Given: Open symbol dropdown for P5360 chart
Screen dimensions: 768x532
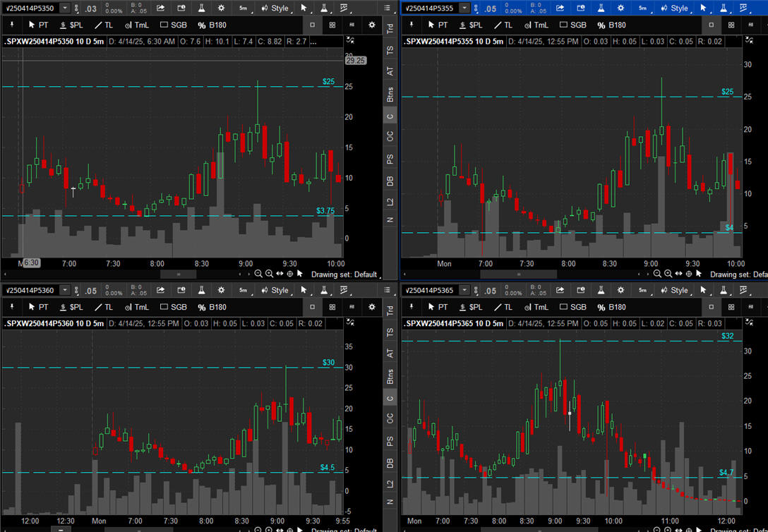Looking at the screenshot, I should pos(65,290).
